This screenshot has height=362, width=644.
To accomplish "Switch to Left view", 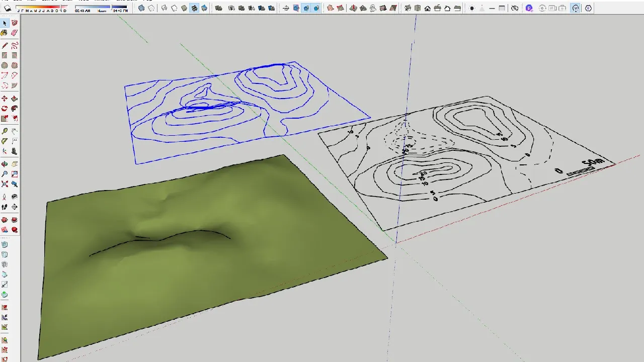I will (457, 8).
